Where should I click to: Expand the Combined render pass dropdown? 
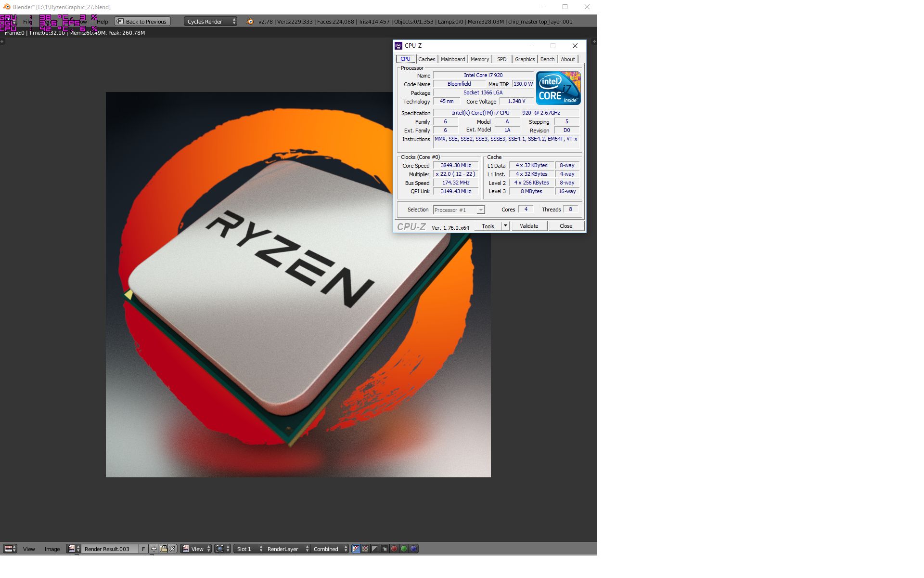pos(330,549)
